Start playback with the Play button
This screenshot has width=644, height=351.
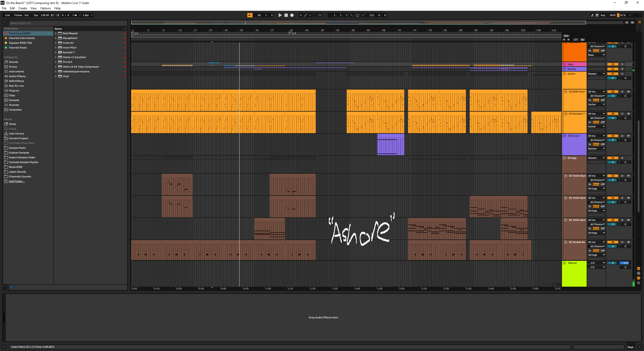[280, 15]
